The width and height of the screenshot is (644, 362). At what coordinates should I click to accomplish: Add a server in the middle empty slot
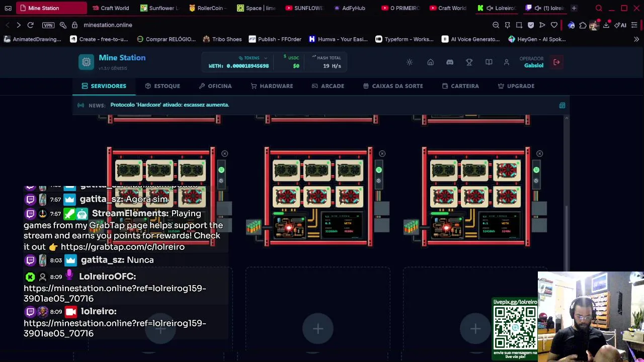coord(318,329)
